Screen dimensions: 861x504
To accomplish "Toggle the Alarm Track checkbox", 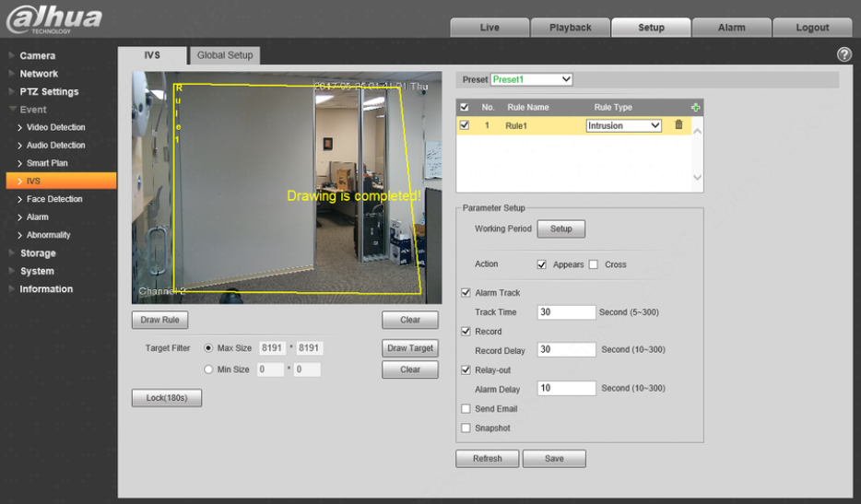I will click(x=466, y=293).
